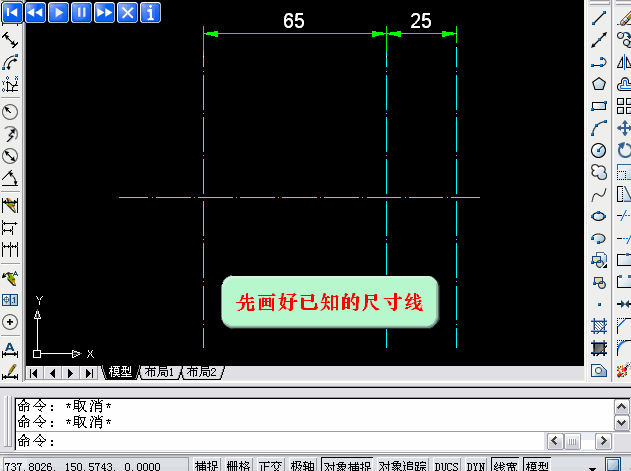Select the Angular dimension tool
The width and height of the screenshot is (631, 471).
coord(10,178)
